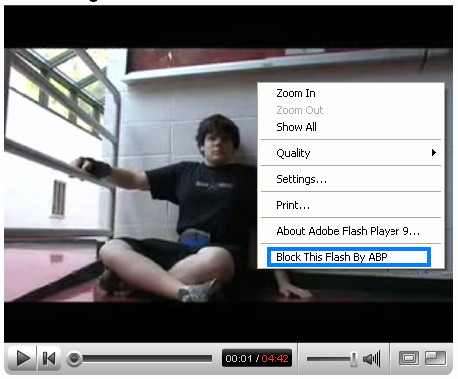
Task: Click the 00:01 / 04:42 time display
Action: click(x=257, y=358)
